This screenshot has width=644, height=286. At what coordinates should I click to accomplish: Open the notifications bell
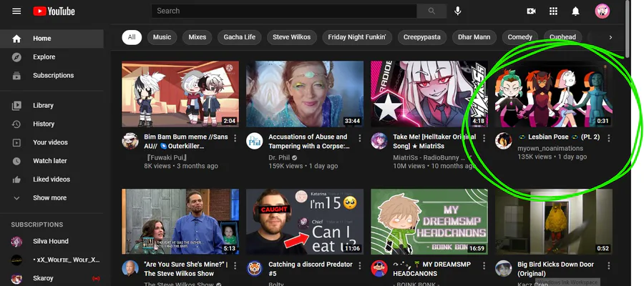[x=575, y=11]
